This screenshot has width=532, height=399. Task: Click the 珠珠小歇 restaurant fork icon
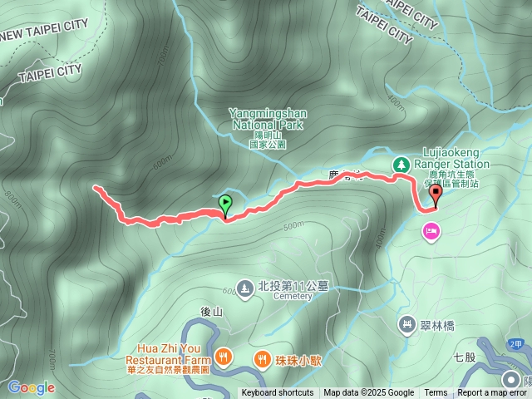click(x=262, y=360)
